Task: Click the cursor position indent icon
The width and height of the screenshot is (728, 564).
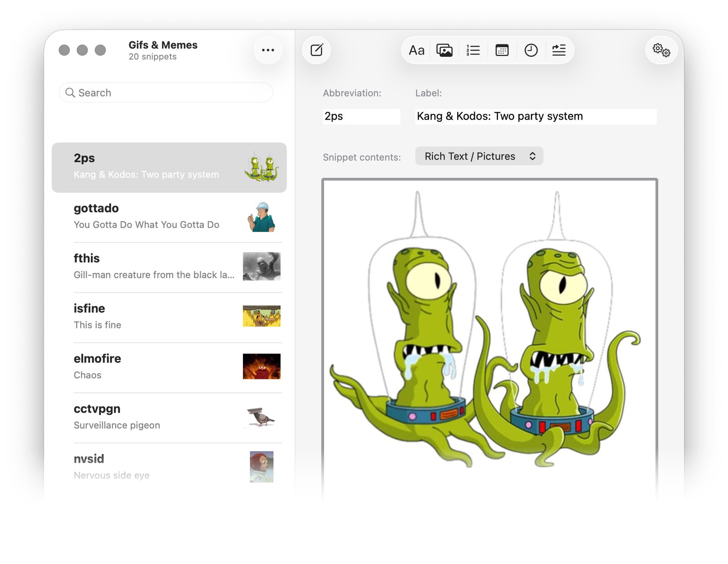Action: pyautogui.click(x=559, y=50)
